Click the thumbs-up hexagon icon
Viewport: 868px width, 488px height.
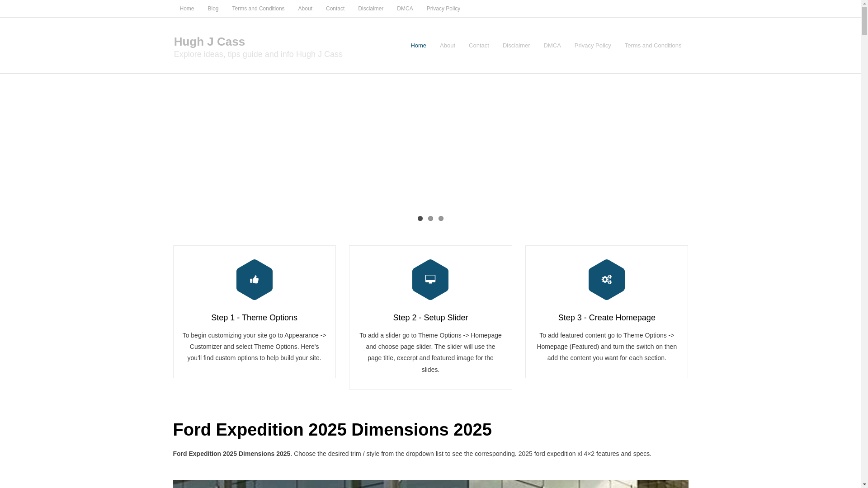coord(254,280)
